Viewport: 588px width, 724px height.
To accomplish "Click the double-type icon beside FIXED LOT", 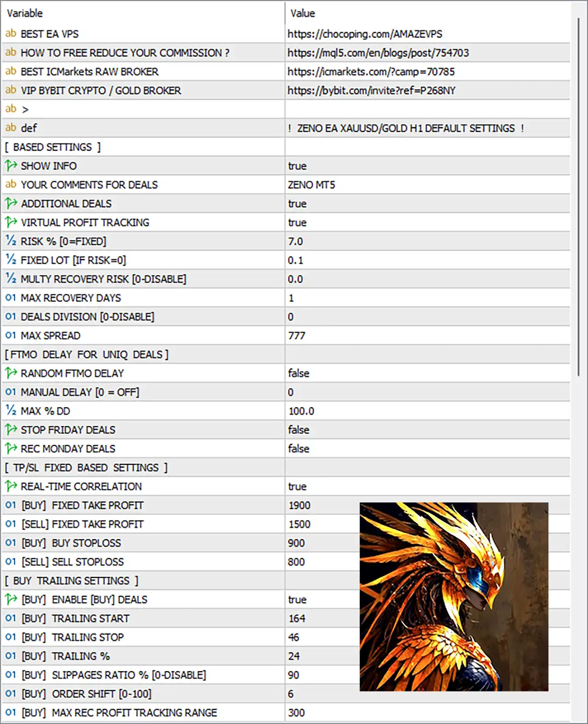I will pos(11,260).
